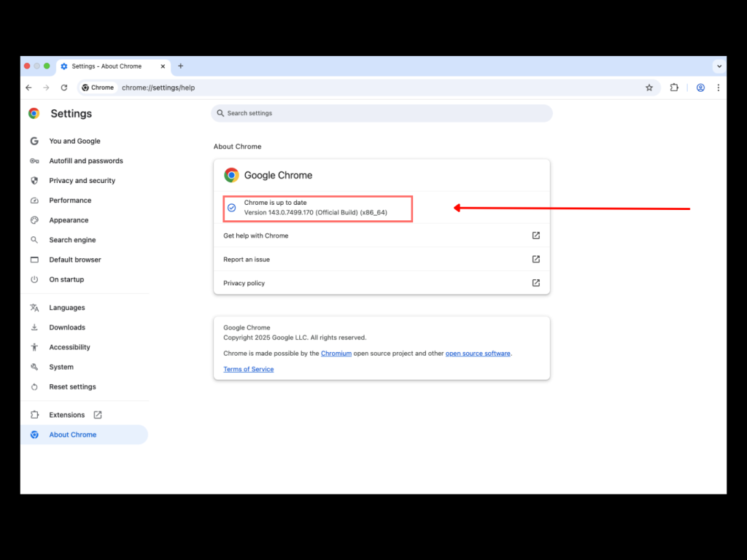Click external link icon beside Privacy policy
This screenshot has height=560, width=747.
click(535, 283)
